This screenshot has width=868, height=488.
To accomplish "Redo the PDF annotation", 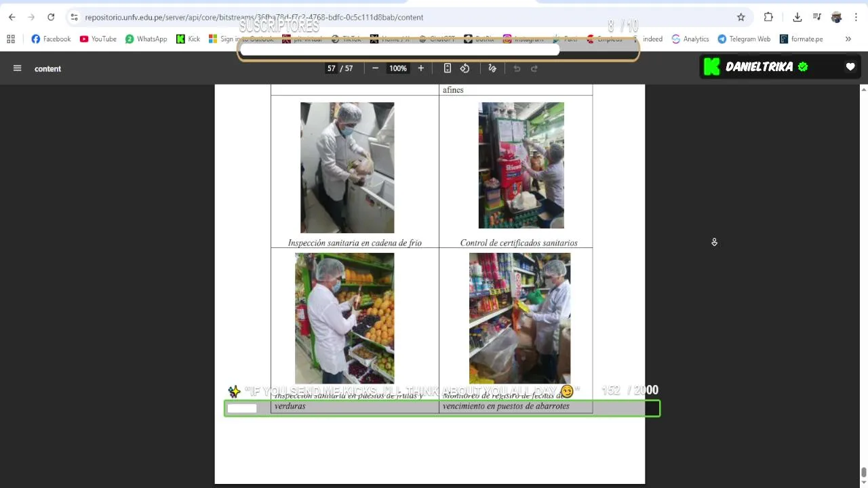I will tap(534, 68).
